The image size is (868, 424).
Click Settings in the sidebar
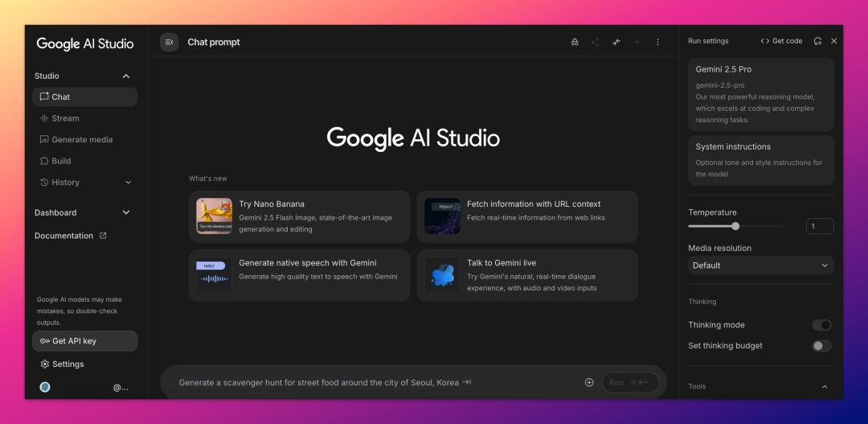pos(62,364)
